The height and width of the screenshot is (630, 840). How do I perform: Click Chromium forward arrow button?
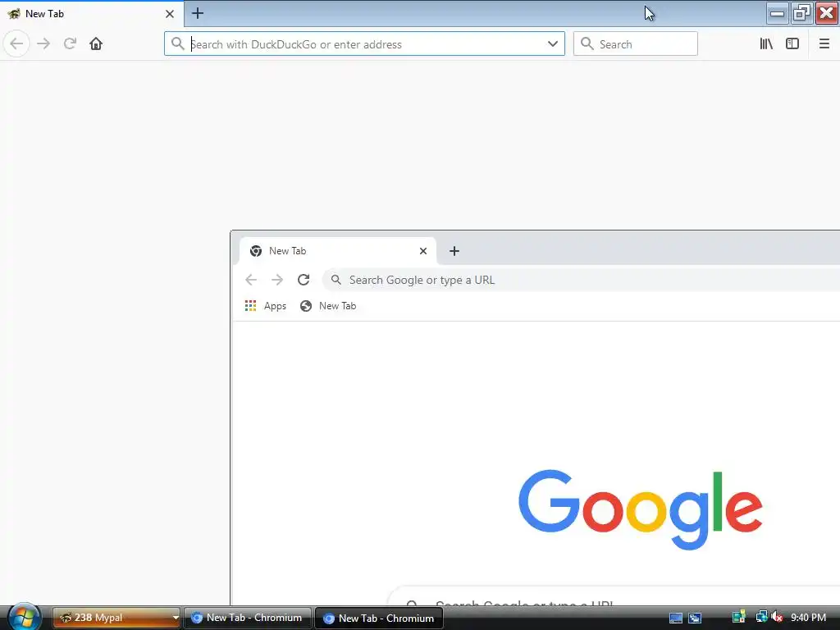tap(277, 280)
